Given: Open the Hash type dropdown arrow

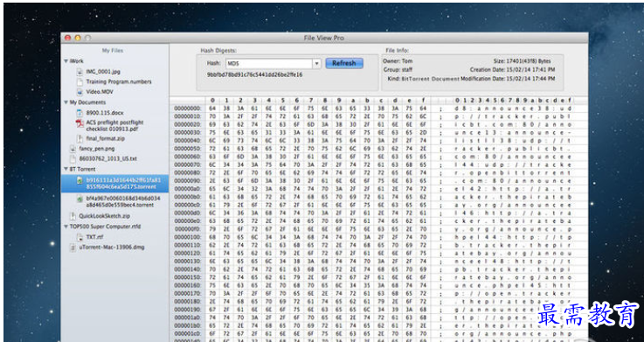Looking at the screenshot, I should pos(316,64).
